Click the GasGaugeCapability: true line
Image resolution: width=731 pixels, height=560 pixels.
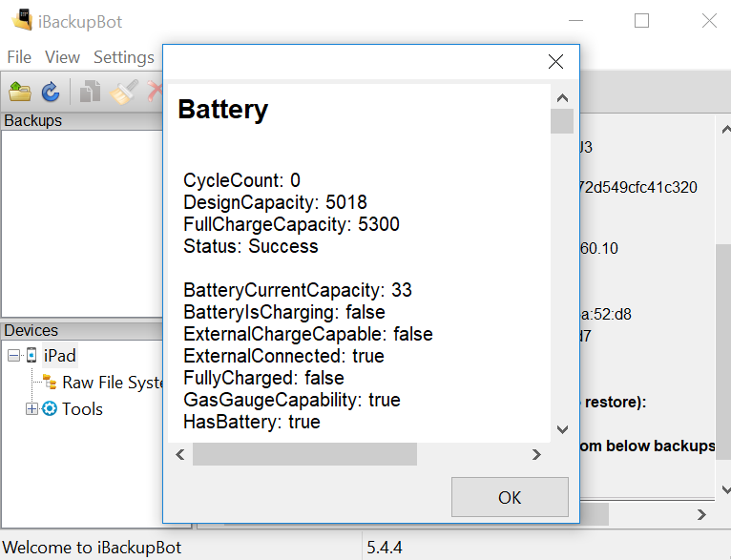click(x=292, y=400)
